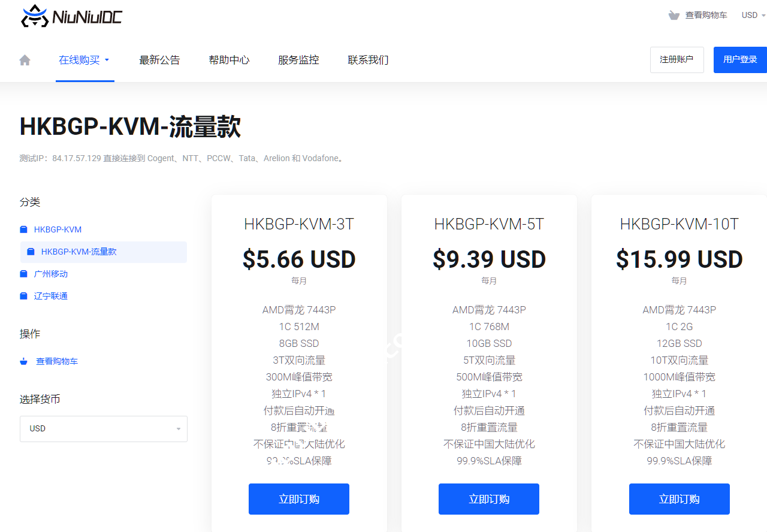
Task: Click the 注册账户 button
Action: click(x=677, y=59)
